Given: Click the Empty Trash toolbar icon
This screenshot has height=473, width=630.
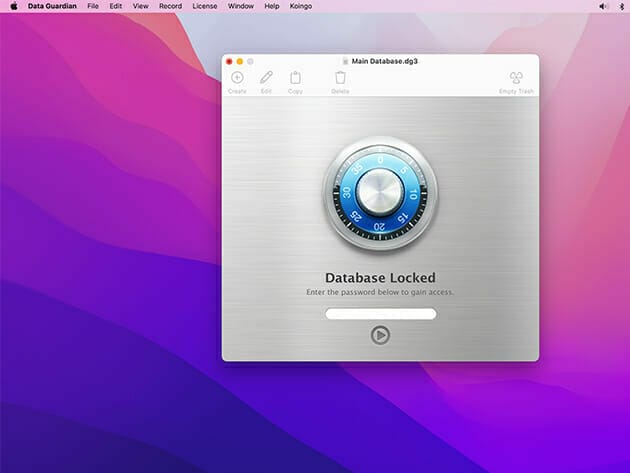Looking at the screenshot, I should pyautogui.click(x=516, y=78).
